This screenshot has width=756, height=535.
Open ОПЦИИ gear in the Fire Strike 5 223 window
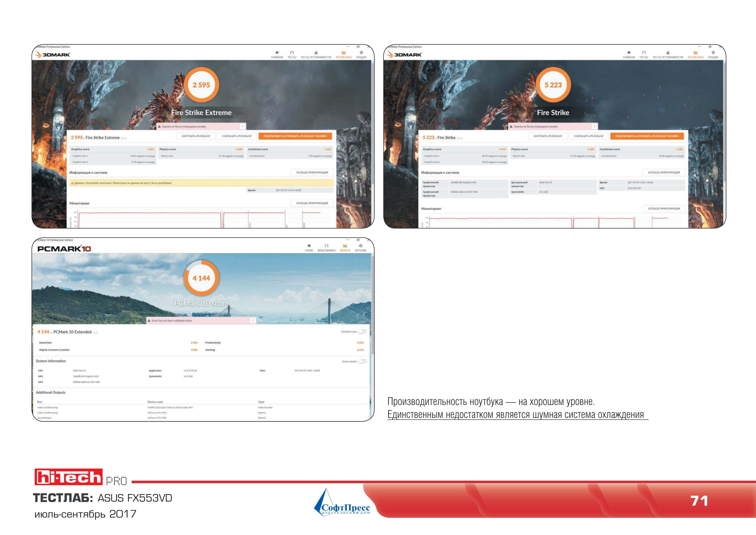point(713,54)
